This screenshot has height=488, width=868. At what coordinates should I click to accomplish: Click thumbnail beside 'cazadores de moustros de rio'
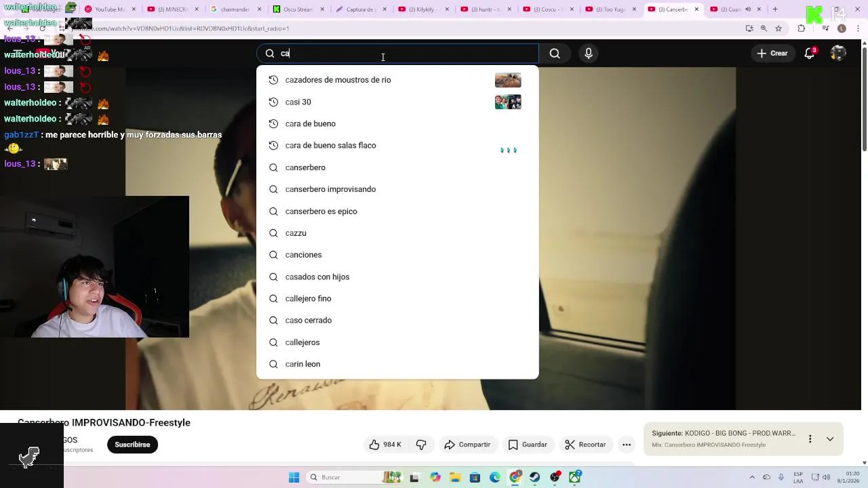click(508, 80)
